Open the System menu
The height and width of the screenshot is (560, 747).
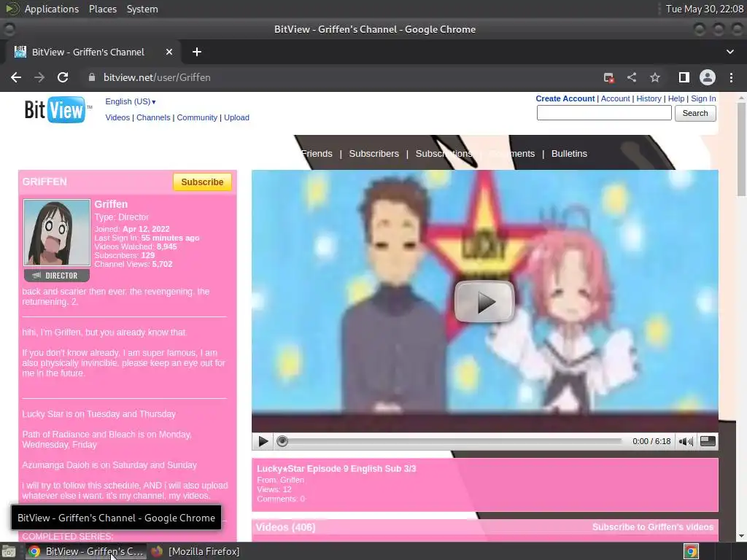point(142,9)
